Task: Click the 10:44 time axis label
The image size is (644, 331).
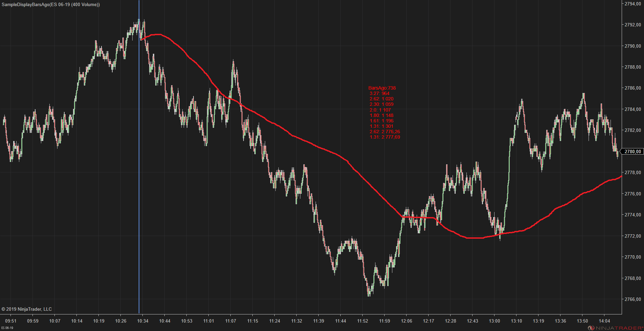Action: point(165,321)
